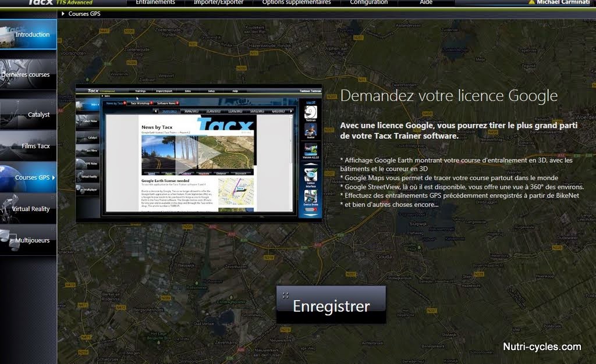
Task: Open the Configuration menu
Action: tap(368, 2)
